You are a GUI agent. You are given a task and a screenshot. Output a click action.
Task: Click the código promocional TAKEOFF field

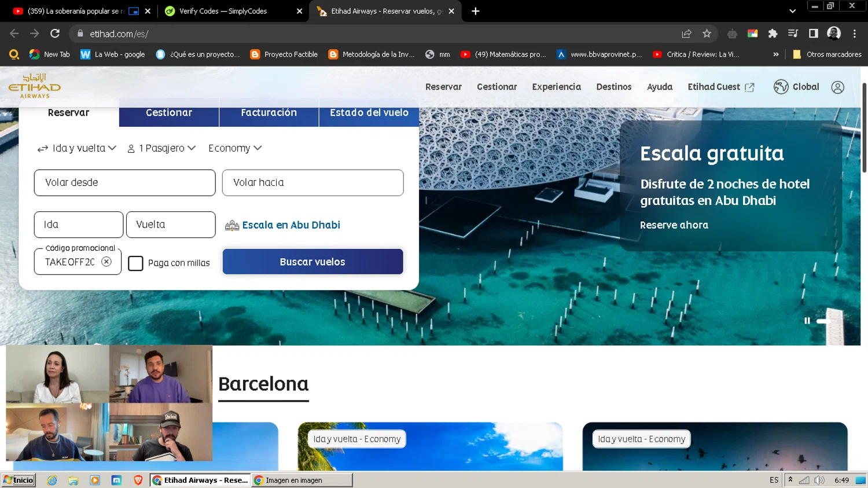tap(69, 262)
